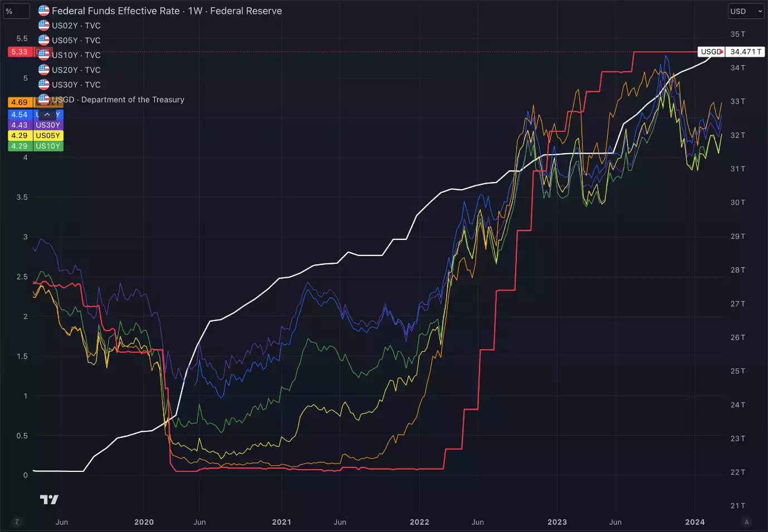Click the 29 T right-axis label
Screen dimensions: 768x532
click(738, 237)
